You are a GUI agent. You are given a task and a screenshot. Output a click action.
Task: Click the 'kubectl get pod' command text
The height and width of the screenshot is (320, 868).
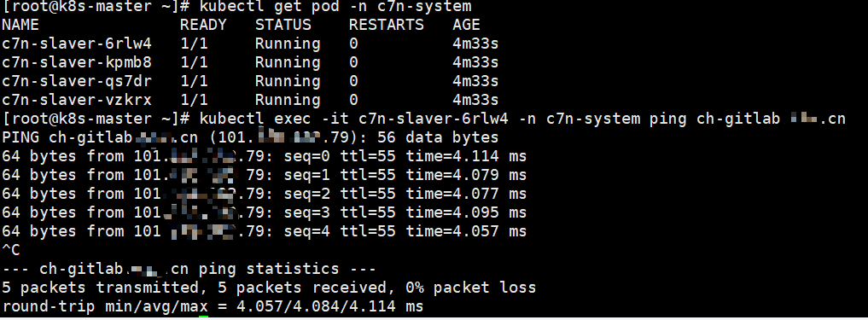269,7
